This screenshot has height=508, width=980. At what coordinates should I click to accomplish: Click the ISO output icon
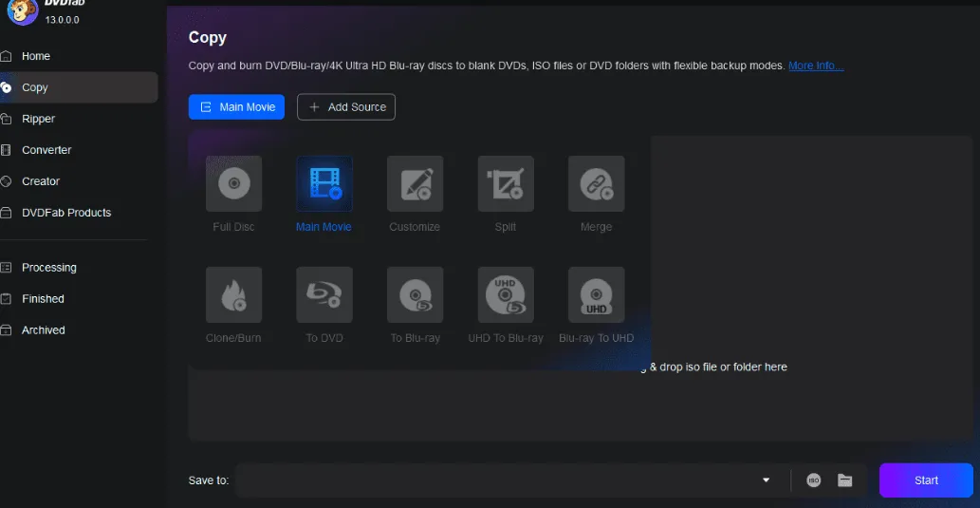(813, 480)
